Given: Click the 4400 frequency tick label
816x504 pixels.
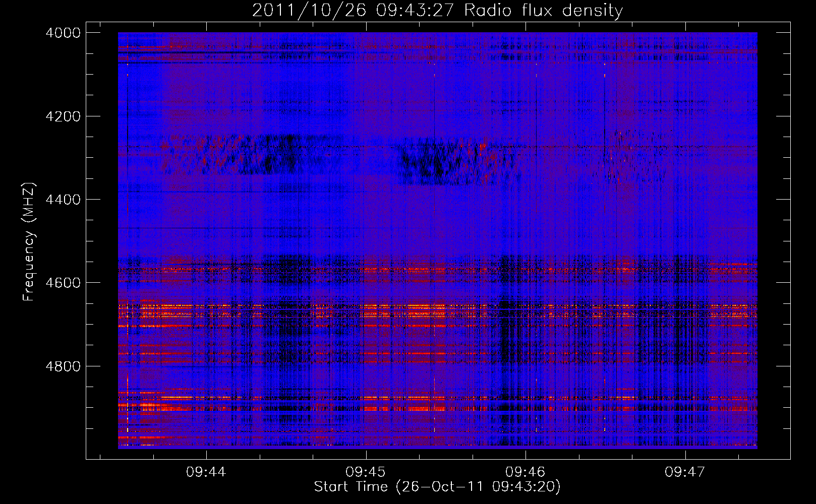Looking at the screenshot, I should point(63,200).
